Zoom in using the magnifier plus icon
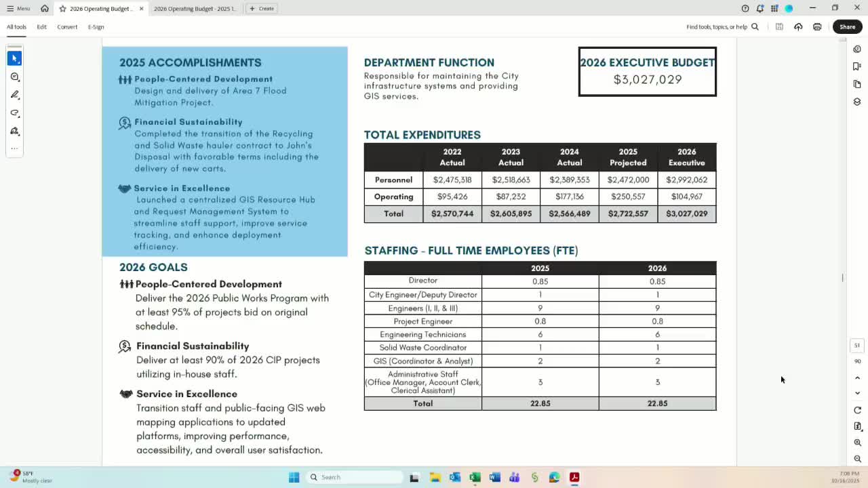Screen dimensions: 868x488 point(857,443)
